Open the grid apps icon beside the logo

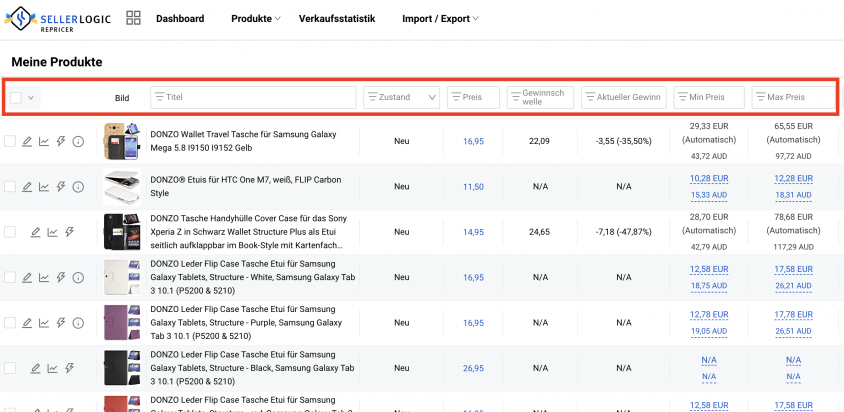coord(133,18)
